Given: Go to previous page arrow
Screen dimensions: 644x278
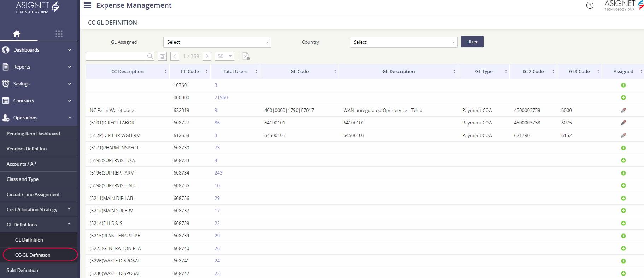Looking at the screenshot, I should tap(175, 57).
